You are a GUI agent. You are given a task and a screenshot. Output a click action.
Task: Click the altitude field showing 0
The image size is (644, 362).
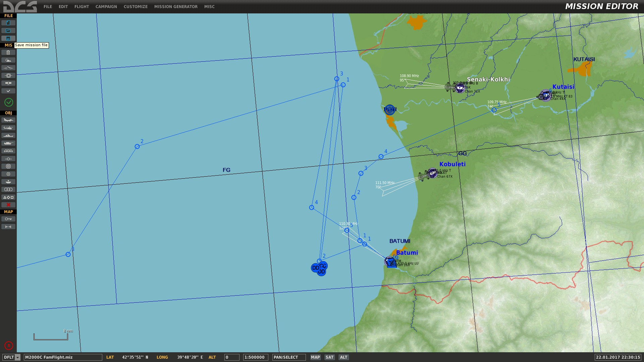232,357
